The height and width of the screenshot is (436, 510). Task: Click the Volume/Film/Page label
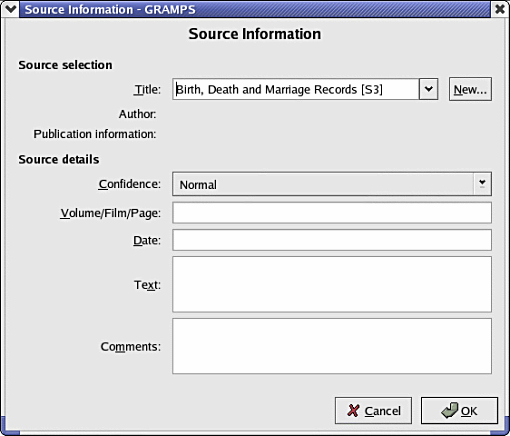pos(110,213)
